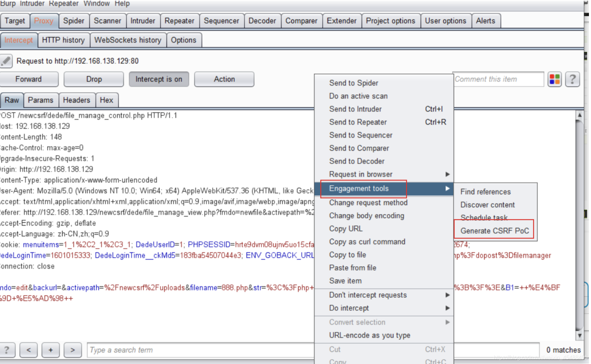Choose Send to Repeater
The width and height of the screenshot is (591, 364).
point(384,122)
